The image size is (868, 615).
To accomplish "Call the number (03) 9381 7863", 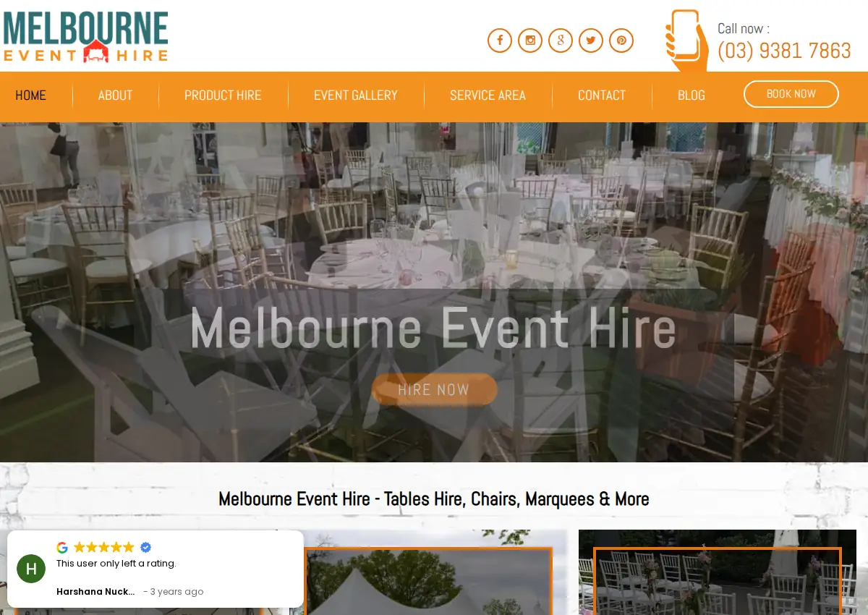I will [784, 51].
